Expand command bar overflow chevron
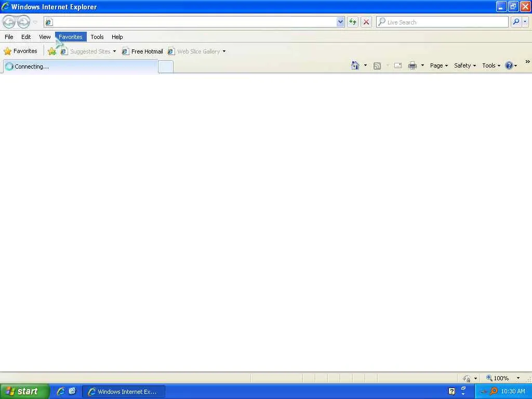The image size is (532, 399). tap(528, 62)
